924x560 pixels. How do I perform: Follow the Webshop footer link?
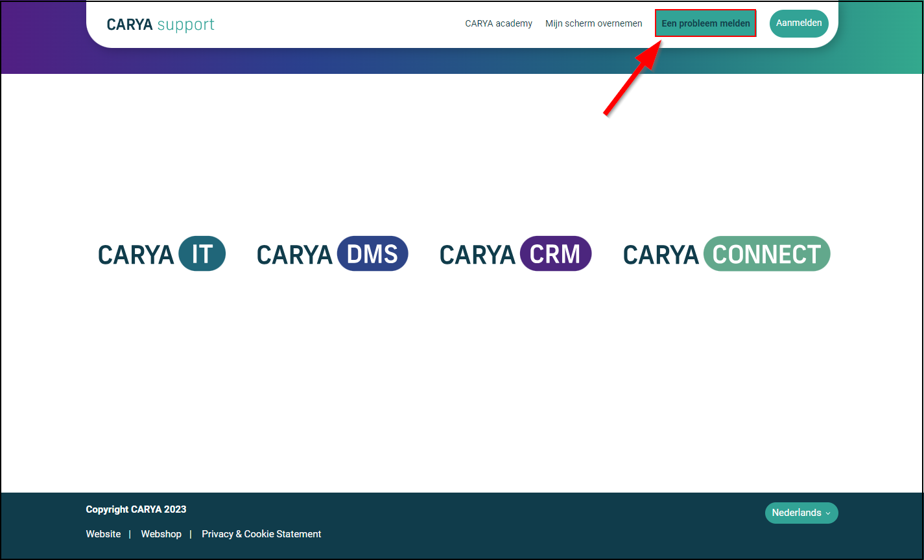[x=161, y=534]
